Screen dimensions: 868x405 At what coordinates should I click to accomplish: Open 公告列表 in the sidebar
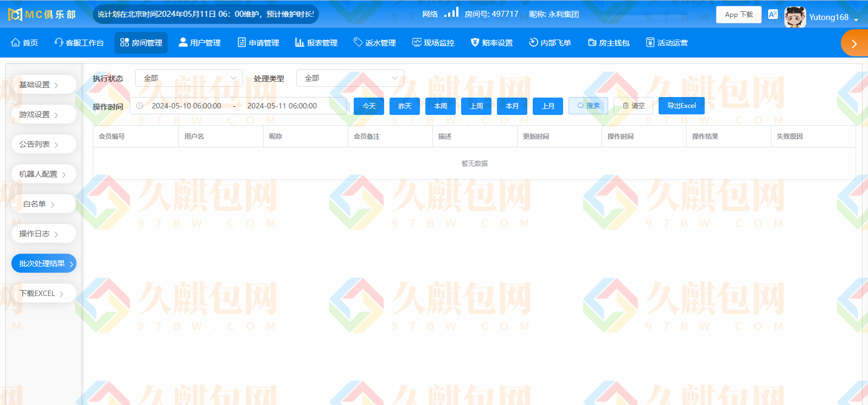pyautogui.click(x=44, y=144)
